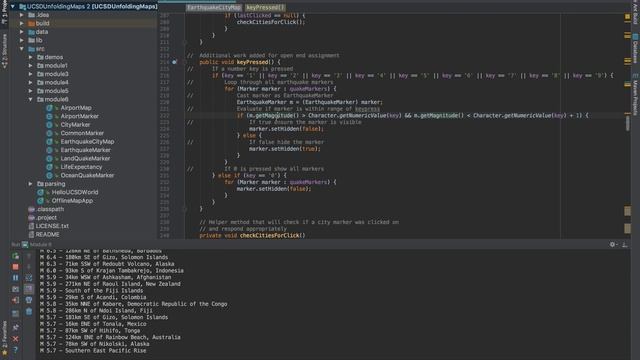Select module3 package

click(56, 74)
